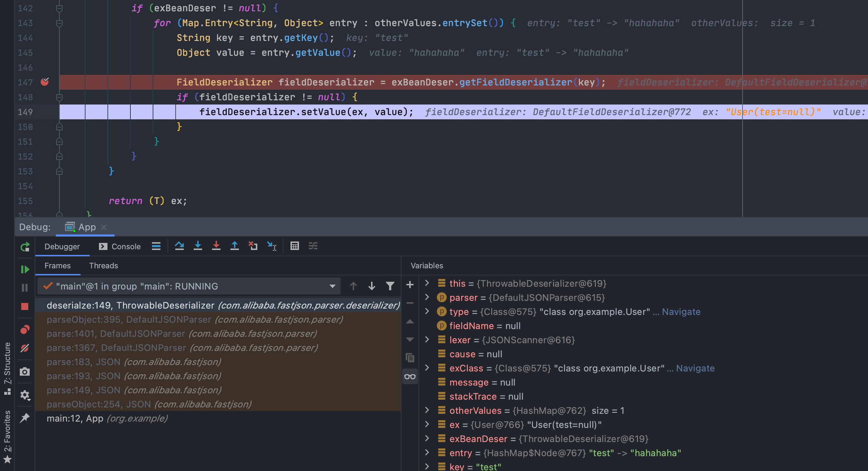Expand the otherValues HashMap variable
The height and width of the screenshot is (471, 868).
click(x=427, y=410)
